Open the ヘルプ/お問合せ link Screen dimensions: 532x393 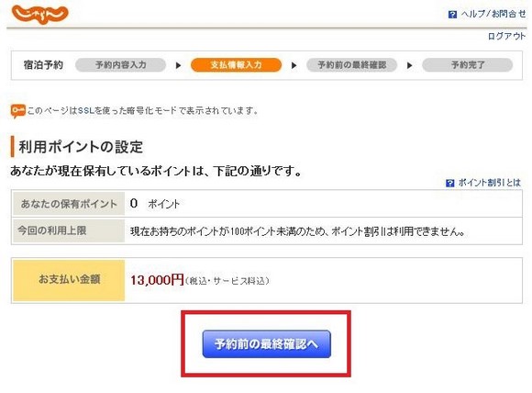(493, 14)
